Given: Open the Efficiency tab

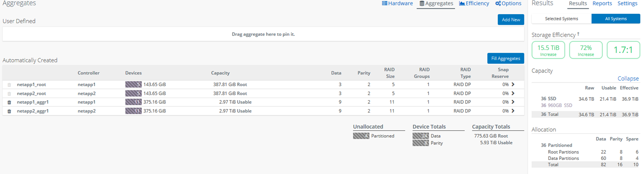Looking at the screenshot, I should 474,4.
